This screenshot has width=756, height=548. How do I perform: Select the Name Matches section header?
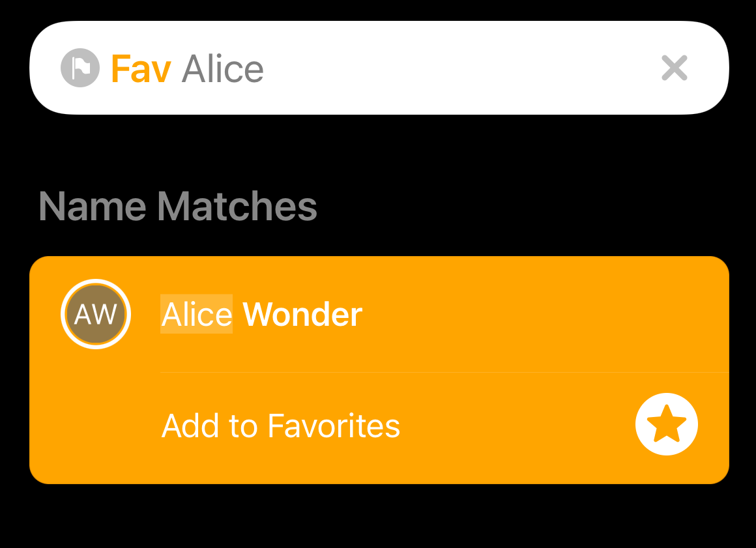[178, 207]
